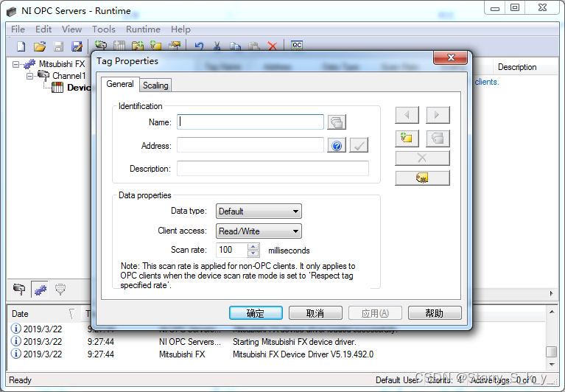
Task: Click the Properties toolbar icon
Action: coord(175,46)
